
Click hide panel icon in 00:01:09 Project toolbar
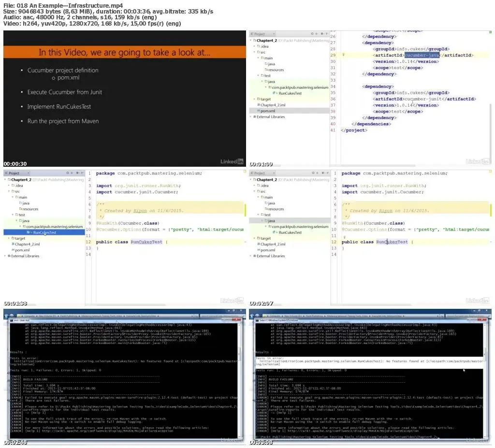click(327, 34)
